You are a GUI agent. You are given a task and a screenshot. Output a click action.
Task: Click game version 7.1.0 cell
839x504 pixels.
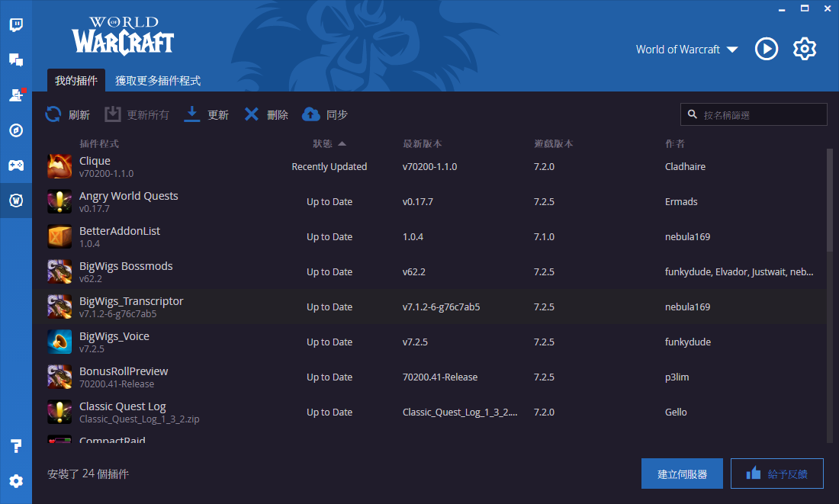(x=544, y=236)
